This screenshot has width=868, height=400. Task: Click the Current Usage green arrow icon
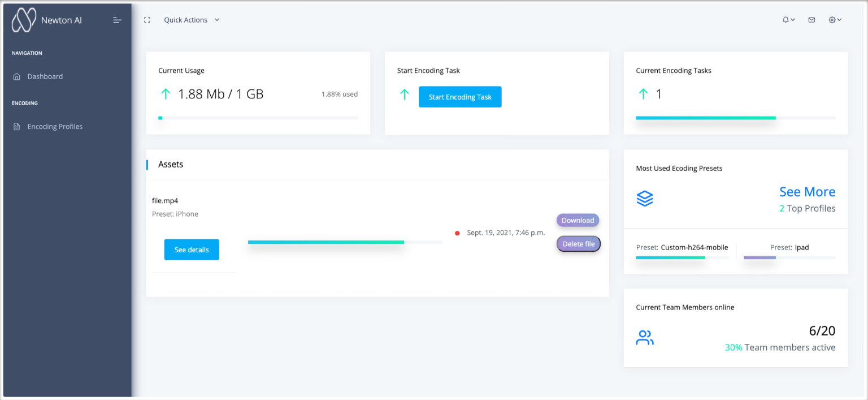(166, 94)
